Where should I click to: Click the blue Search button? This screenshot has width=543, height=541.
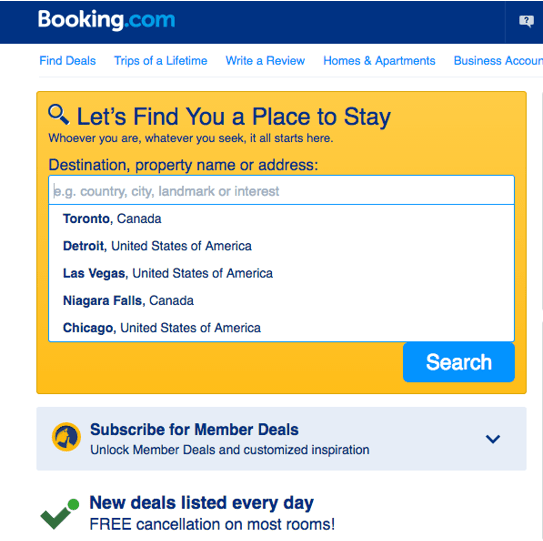click(459, 362)
